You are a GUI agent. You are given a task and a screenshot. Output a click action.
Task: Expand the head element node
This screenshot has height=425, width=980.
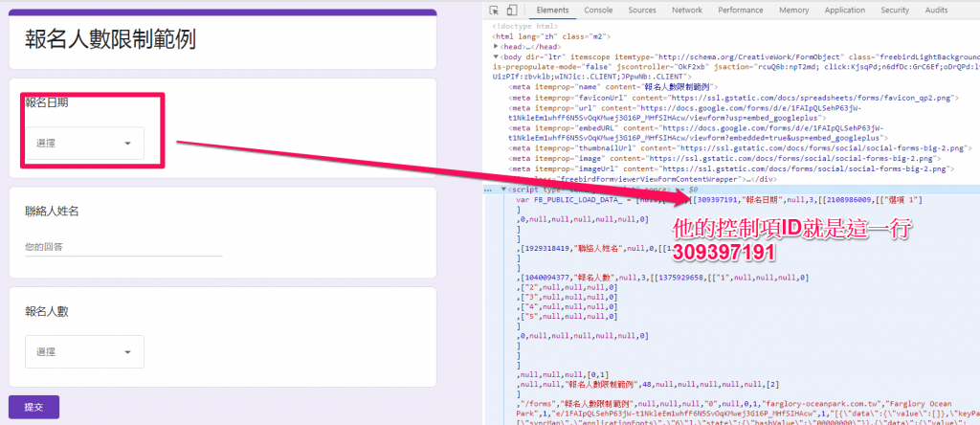[496, 46]
